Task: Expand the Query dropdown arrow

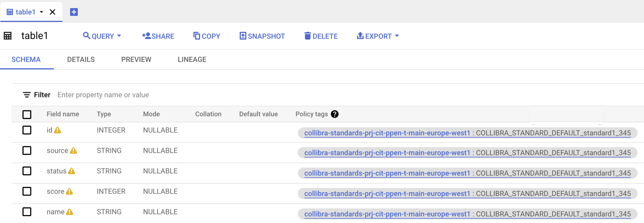Action: coord(119,36)
